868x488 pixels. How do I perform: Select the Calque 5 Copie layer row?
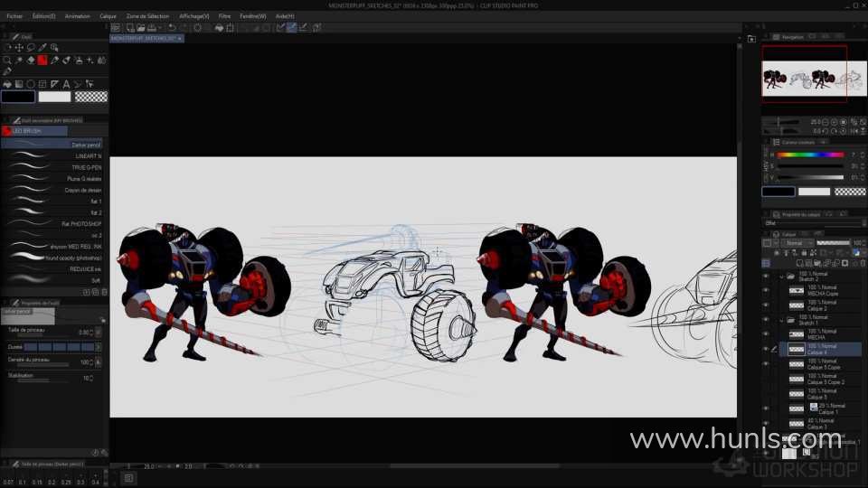point(821,364)
